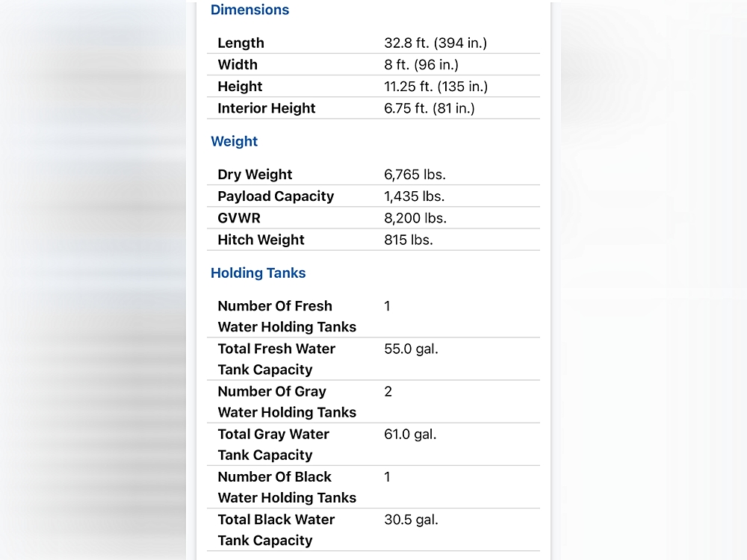Select the Payload Capacity label
The image size is (747, 560).
pyautogui.click(x=276, y=196)
